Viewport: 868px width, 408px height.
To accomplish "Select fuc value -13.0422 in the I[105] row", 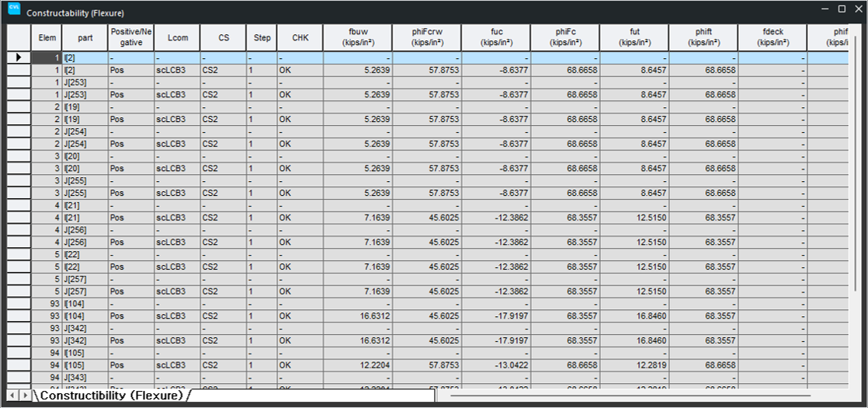I will 497,365.
